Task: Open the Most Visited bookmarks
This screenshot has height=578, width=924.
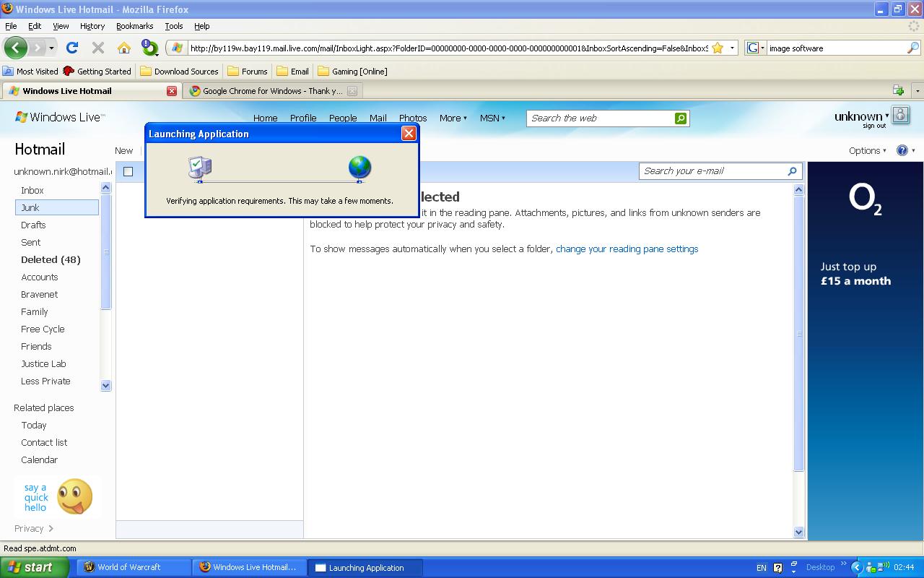Action: (30, 71)
